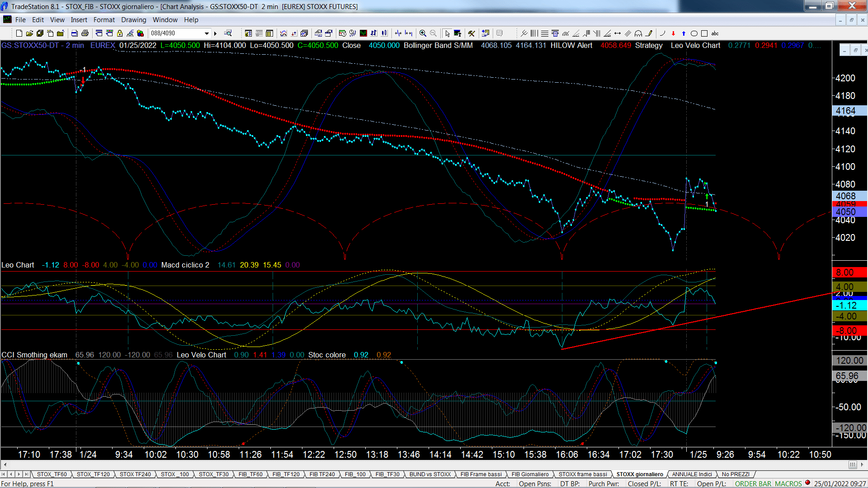Switch to the No PREZZI tab

736,474
